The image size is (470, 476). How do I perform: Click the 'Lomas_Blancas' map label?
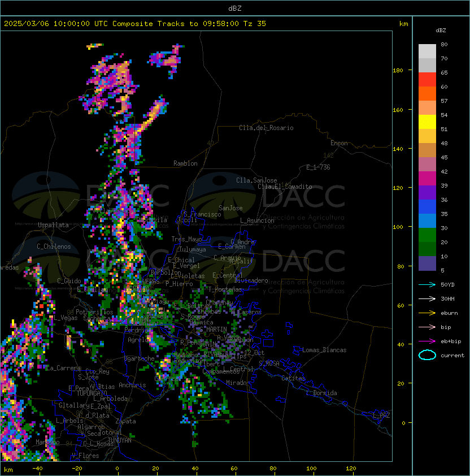[x=324, y=350]
